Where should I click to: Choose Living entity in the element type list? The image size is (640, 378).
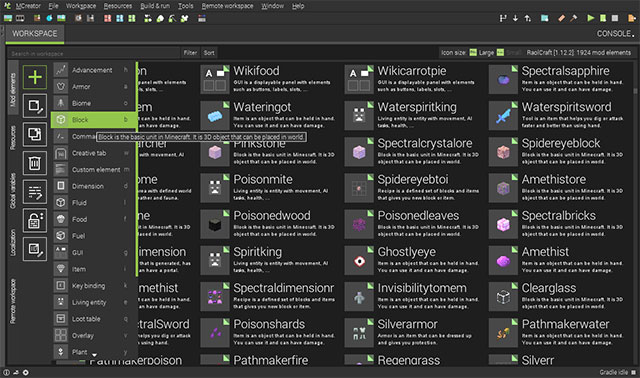click(93, 302)
